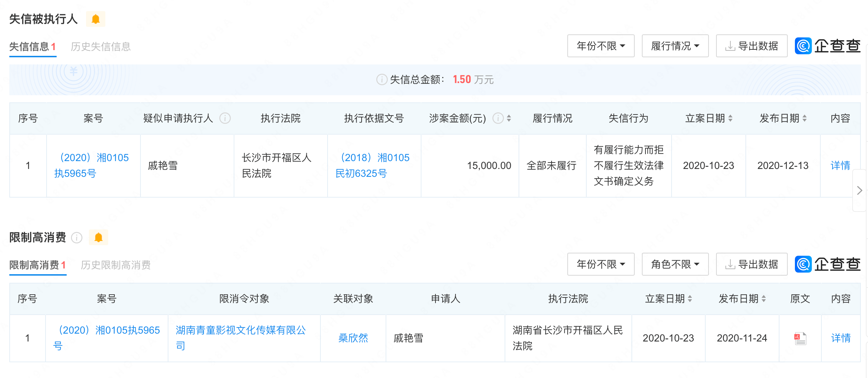Select 限制高消费 1 tab
This screenshot has height=378, width=868.
pyautogui.click(x=38, y=265)
